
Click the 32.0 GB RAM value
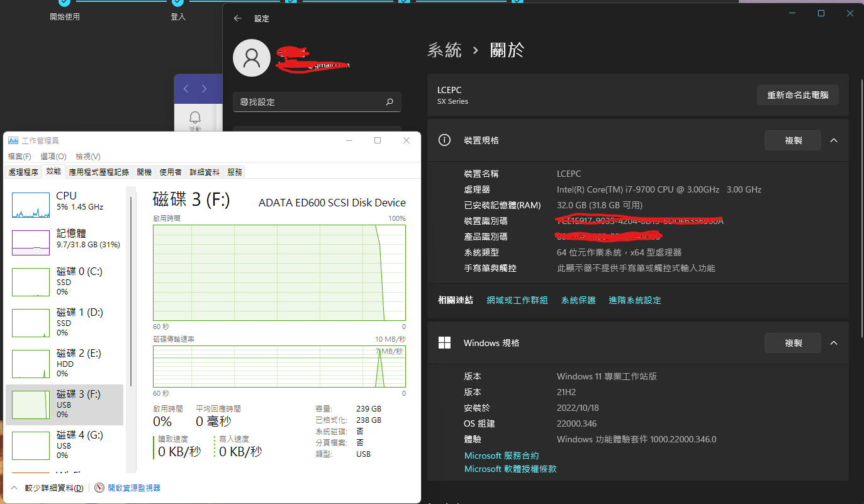pos(600,205)
